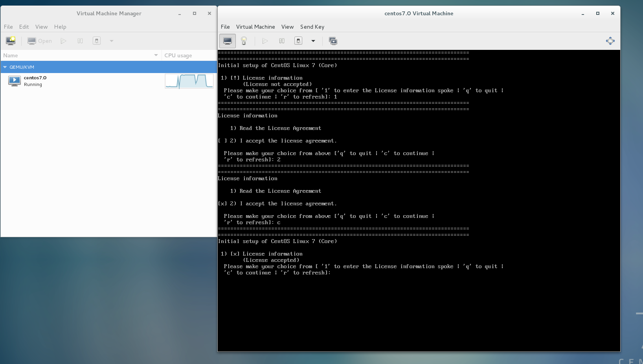643x364 pixels.
Task: Pause the centos7.0 virtual machine
Action: click(282, 41)
